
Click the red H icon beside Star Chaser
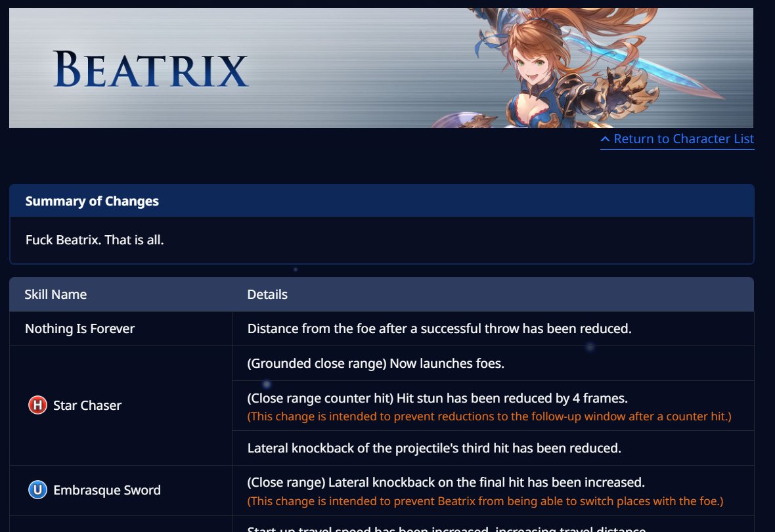(x=37, y=405)
